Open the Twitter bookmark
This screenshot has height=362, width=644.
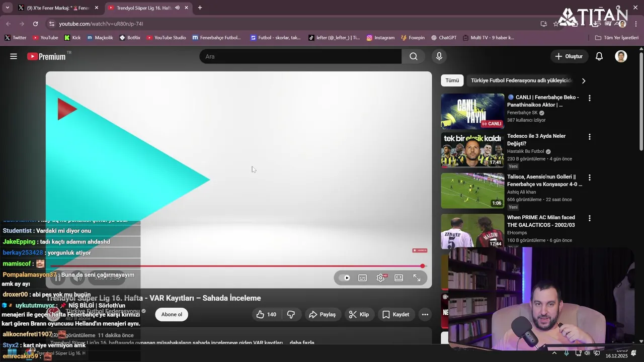[16, 38]
